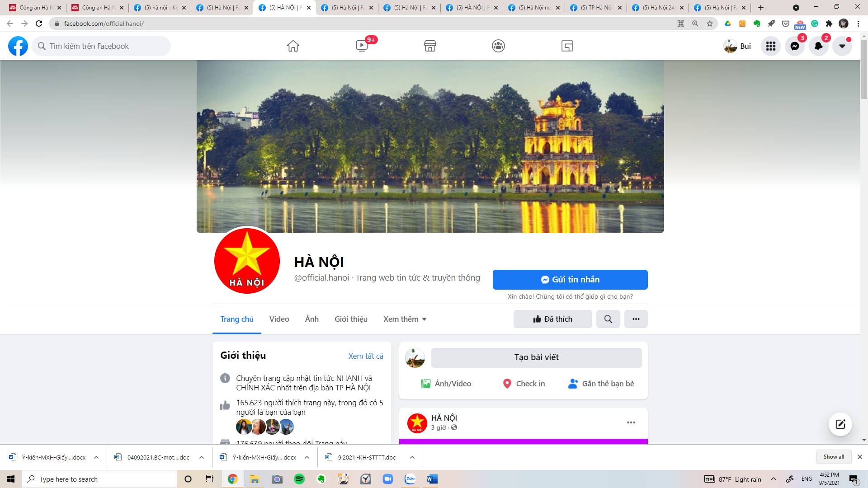Open the nine-dot Facebook menu icon

771,46
